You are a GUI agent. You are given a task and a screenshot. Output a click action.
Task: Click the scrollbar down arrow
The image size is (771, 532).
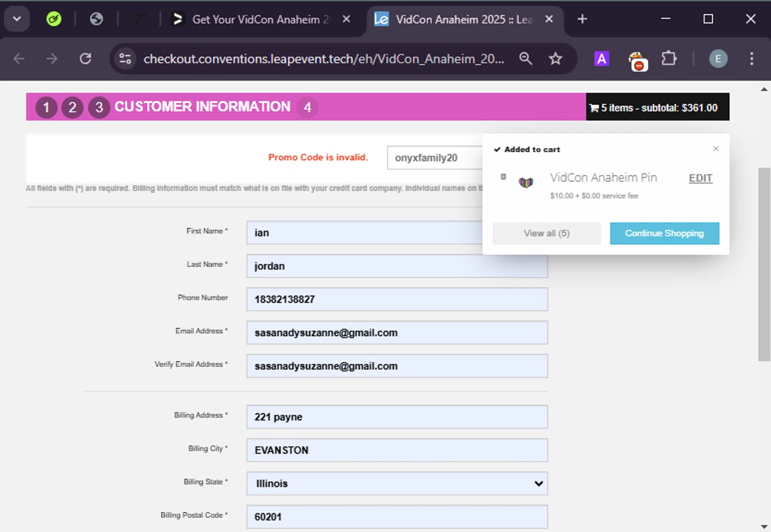tap(764, 526)
